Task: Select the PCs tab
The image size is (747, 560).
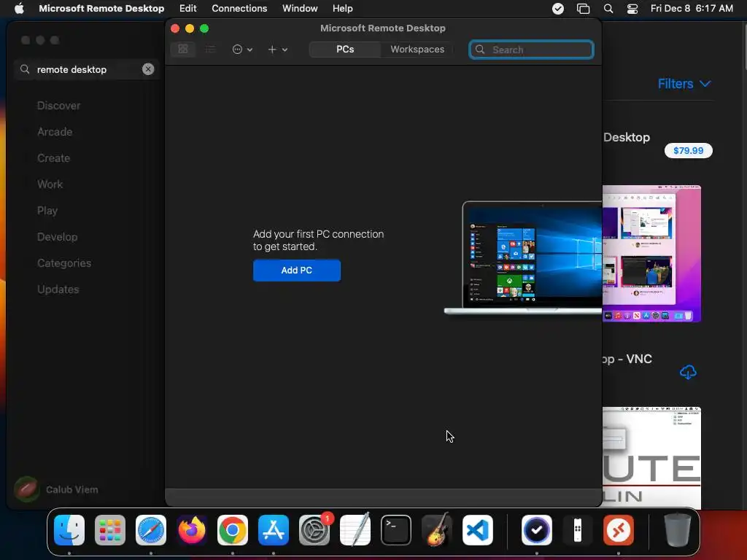Action: pos(345,50)
